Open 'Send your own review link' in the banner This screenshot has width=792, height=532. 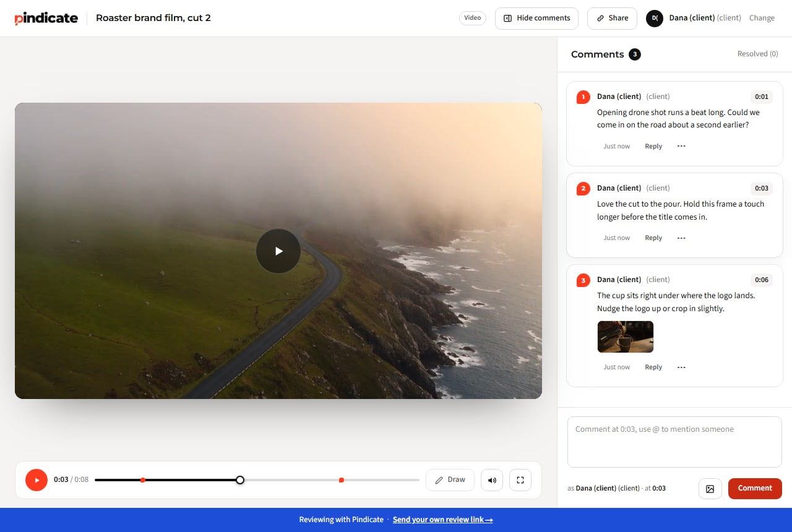coord(442,520)
